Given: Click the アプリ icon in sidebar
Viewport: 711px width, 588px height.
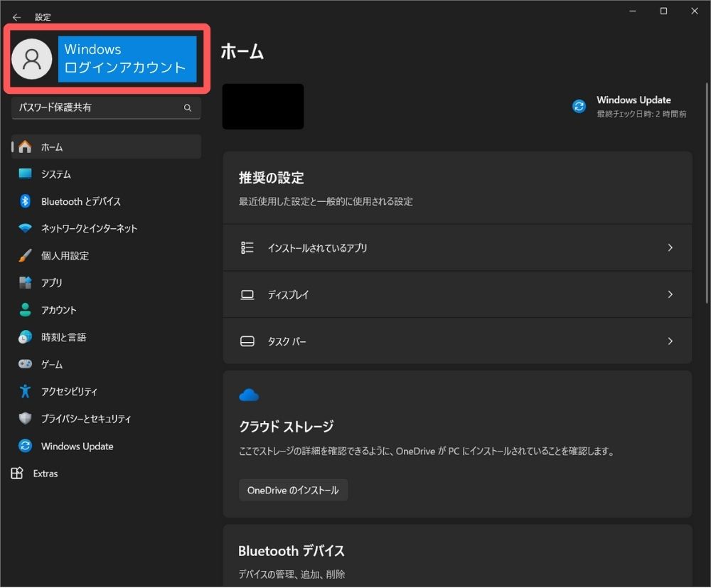Looking at the screenshot, I should click(25, 282).
